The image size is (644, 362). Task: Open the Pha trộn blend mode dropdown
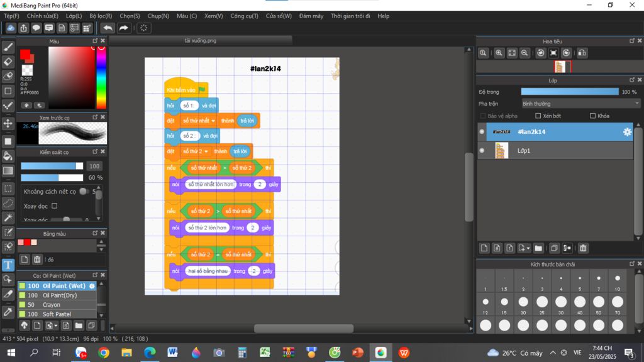click(x=581, y=104)
